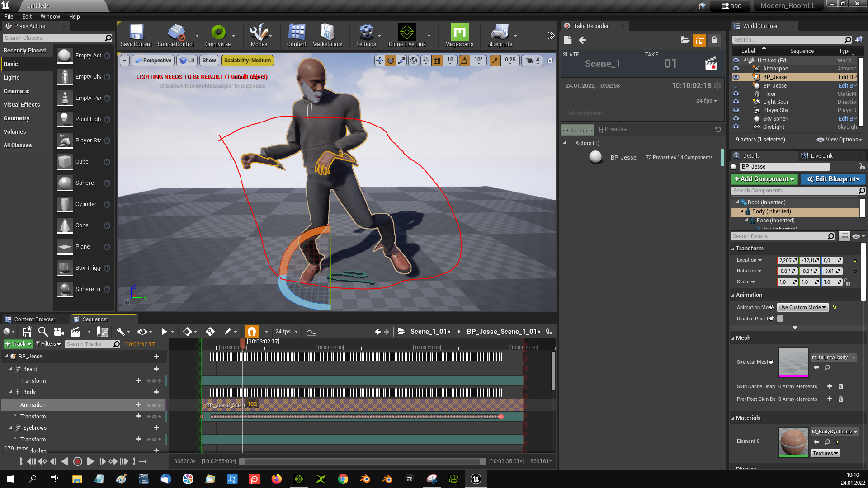Open folder icon in Take Recorder

[x=685, y=40]
